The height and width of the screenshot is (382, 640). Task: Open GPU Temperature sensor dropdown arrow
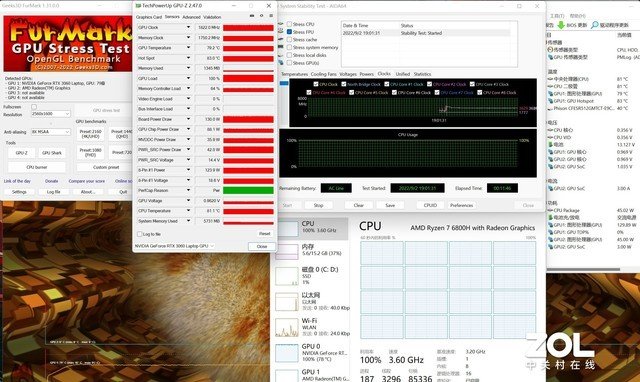[x=188, y=48]
